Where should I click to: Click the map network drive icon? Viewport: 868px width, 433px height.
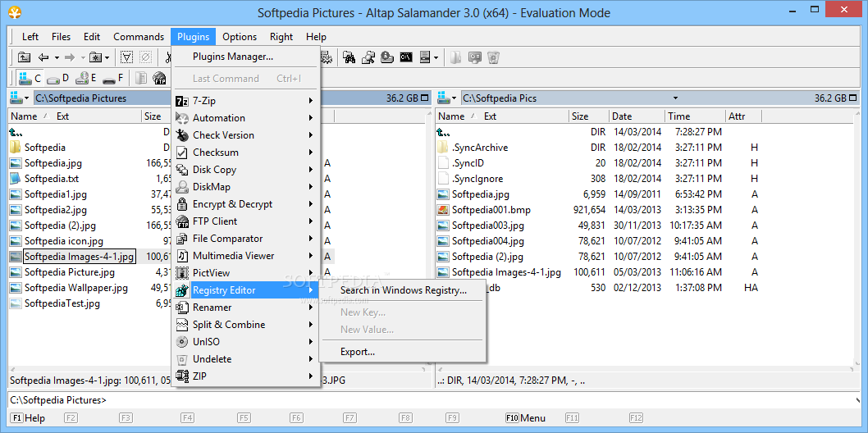pyautogui.click(x=387, y=57)
